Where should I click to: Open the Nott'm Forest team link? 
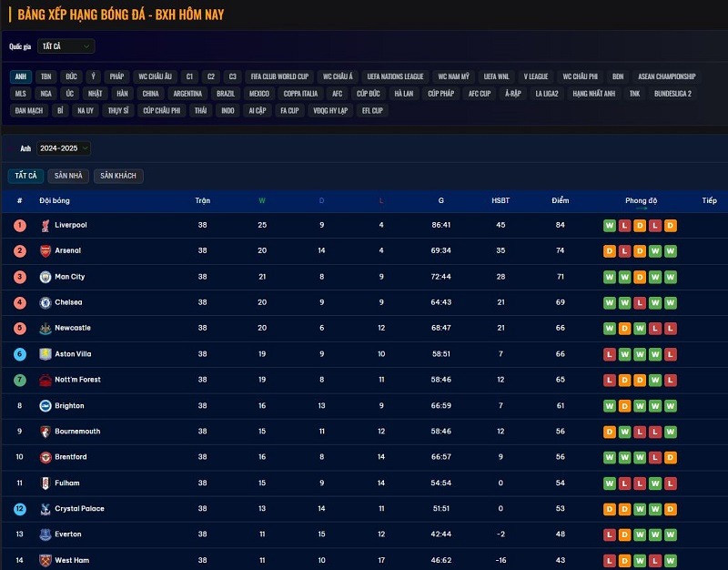pyautogui.click(x=77, y=380)
